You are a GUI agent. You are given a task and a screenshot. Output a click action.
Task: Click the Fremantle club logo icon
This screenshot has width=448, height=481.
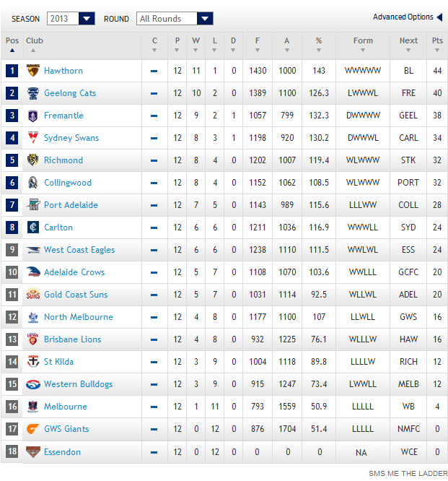tap(32, 116)
